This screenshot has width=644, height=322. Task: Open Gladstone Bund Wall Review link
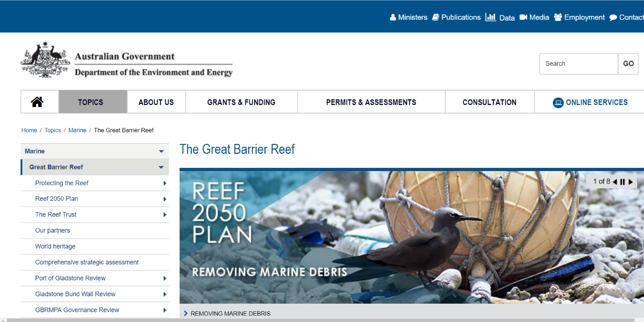(x=75, y=294)
